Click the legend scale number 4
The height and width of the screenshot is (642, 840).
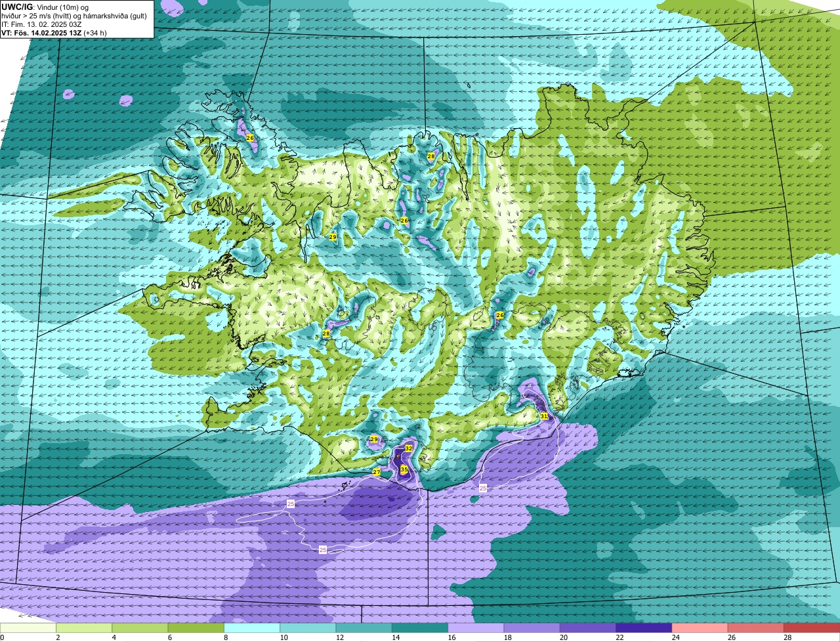click(x=114, y=637)
